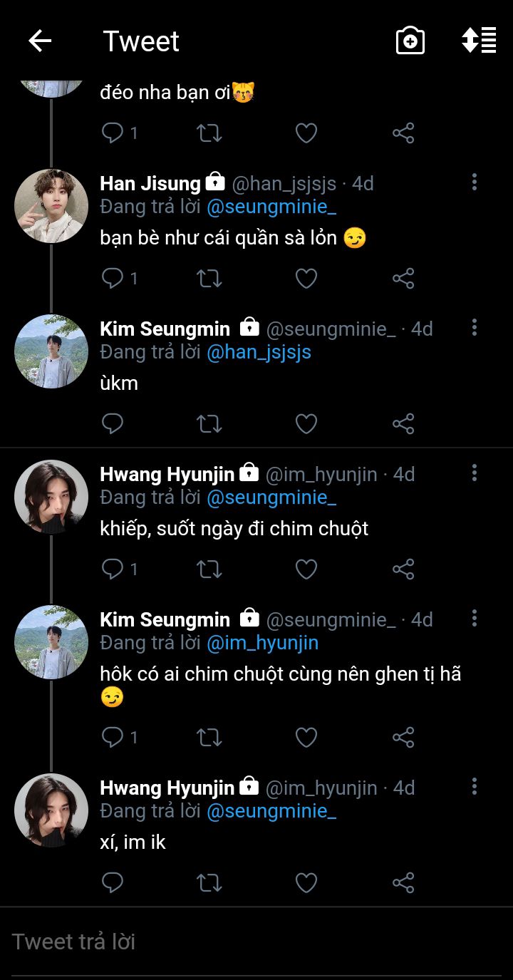
Task: Retweet Han Jisung's reply
Action: [x=209, y=279]
